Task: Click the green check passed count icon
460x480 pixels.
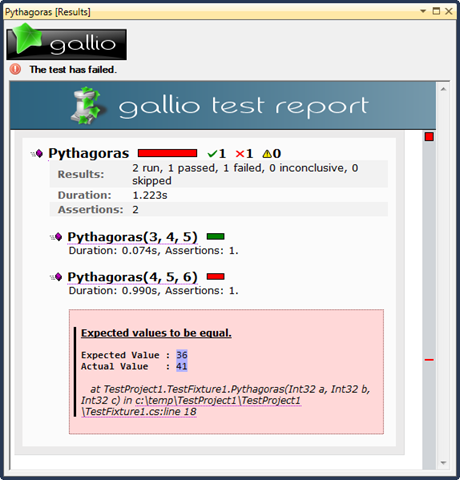Action: click(212, 154)
